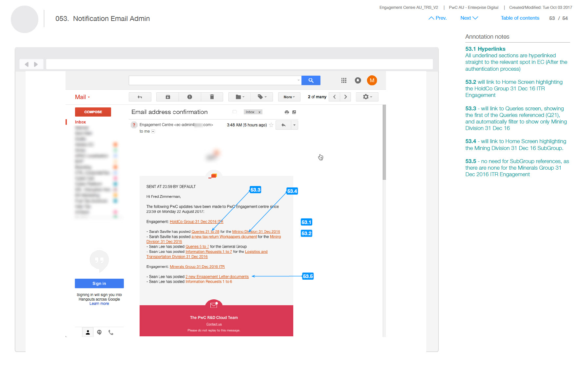The width and height of the screenshot is (578, 392).
Task: Click the email pane vertical scrollbar
Action: (x=384, y=142)
